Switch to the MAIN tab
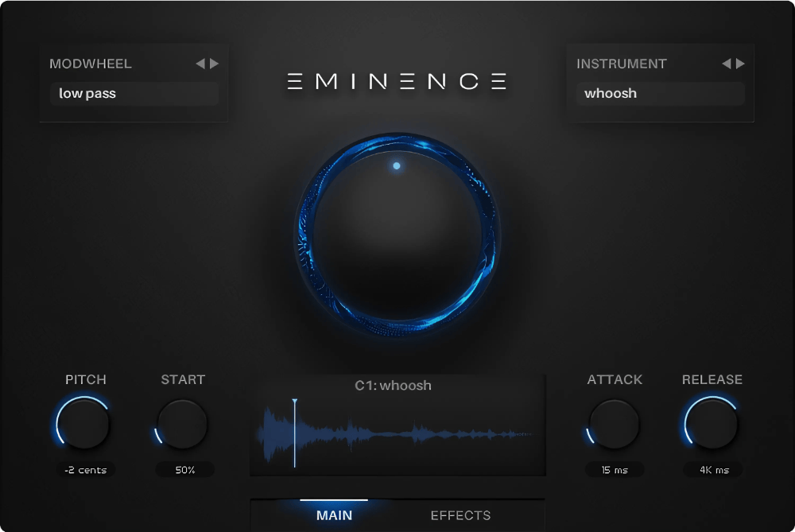Image resolution: width=795 pixels, height=532 pixels. tap(334, 515)
